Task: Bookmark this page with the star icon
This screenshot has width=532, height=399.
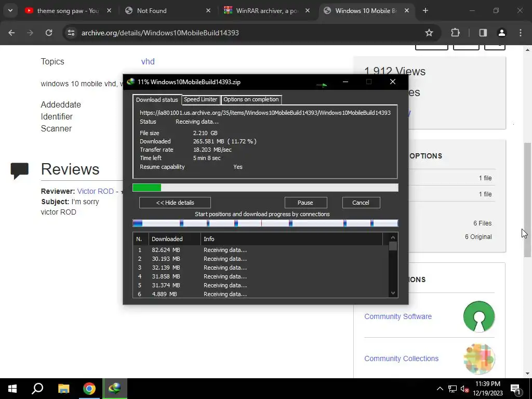Action: point(429,33)
